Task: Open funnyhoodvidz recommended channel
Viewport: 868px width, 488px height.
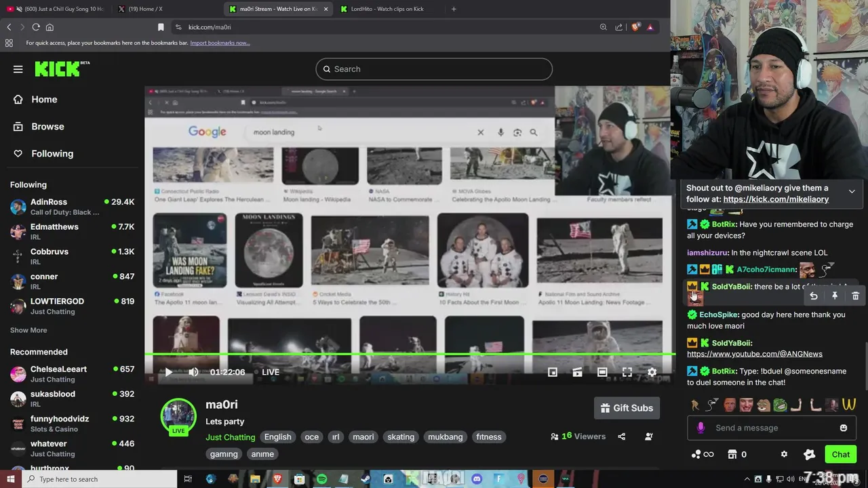Action: (x=72, y=424)
